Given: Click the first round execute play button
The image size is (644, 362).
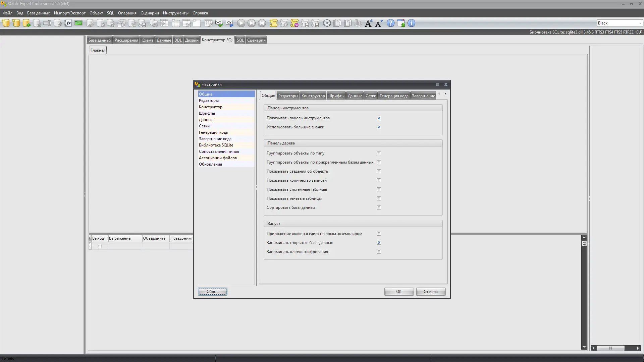Looking at the screenshot, I should [241, 23].
